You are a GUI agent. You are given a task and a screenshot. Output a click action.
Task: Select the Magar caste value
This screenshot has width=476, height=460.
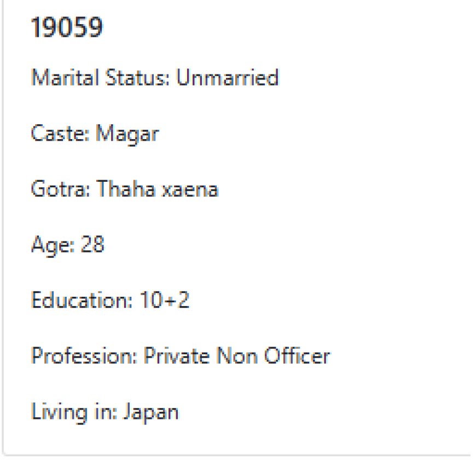[127, 135]
